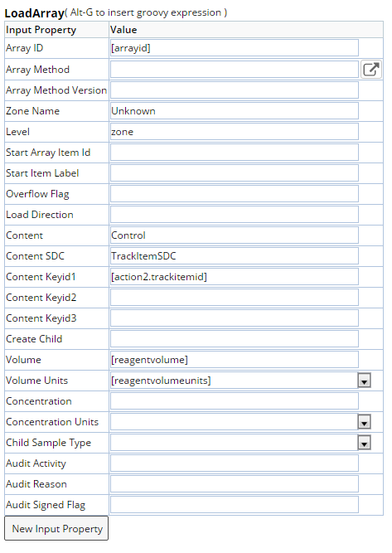Screen dimensions: 392x553
Task: Click the New Input Property button
Action: pyautogui.click(x=56, y=528)
